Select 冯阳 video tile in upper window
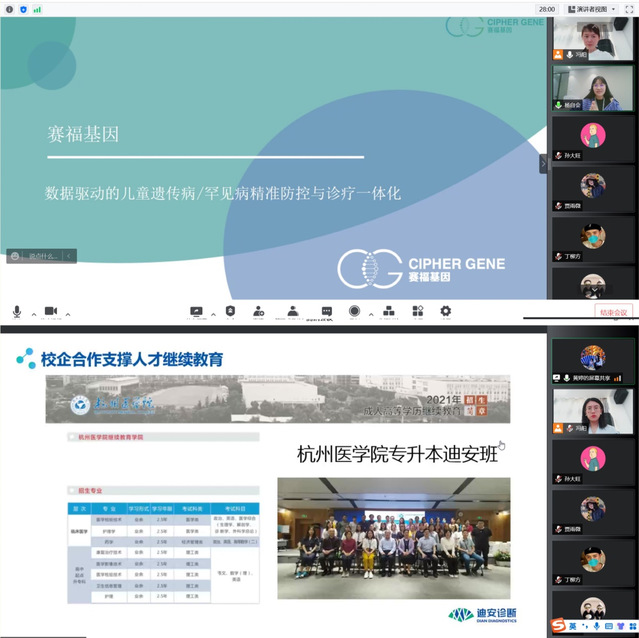Screen dimensions: 639x638 tap(593, 40)
